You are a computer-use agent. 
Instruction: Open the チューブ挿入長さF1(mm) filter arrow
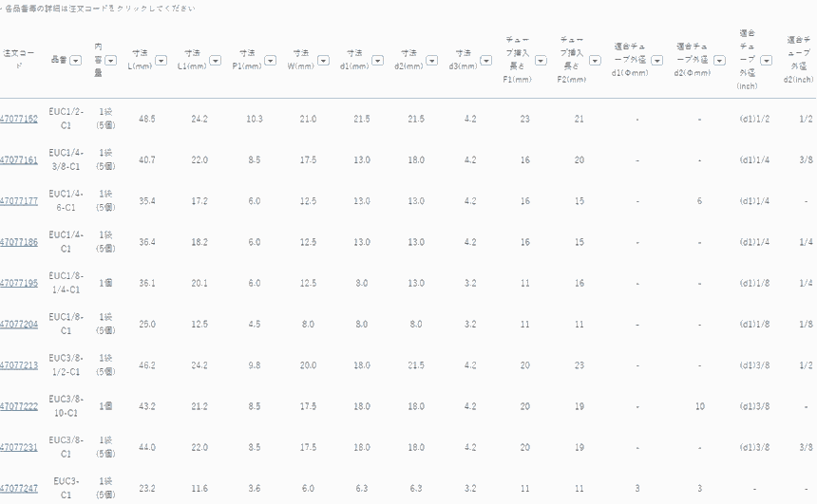tap(541, 60)
